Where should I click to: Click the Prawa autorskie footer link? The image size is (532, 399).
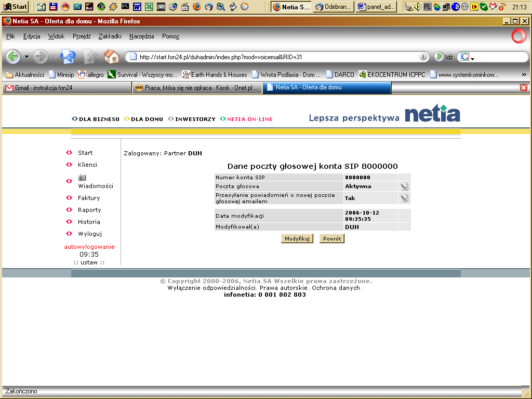point(283,288)
